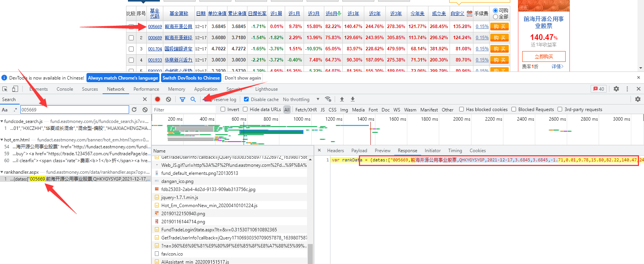Click favicon.ico request row
The height and width of the screenshot is (264, 644).
pos(230,254)
